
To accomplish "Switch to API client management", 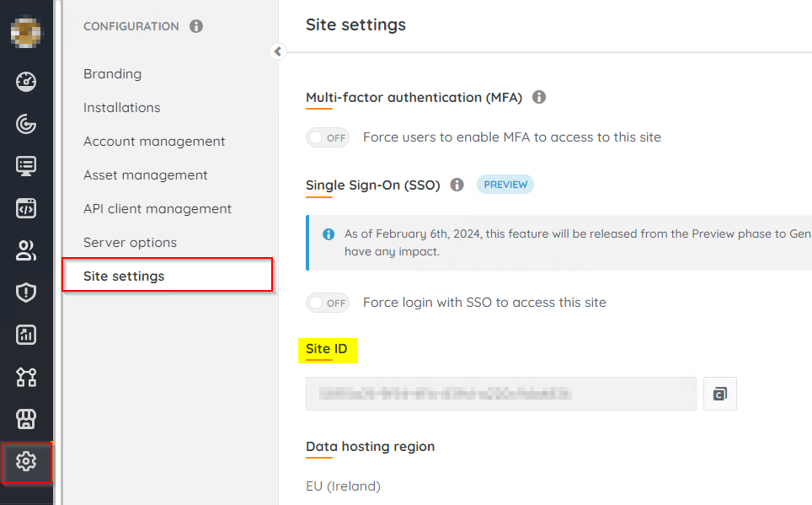I will pyautogui.click(x=158, y=208).
